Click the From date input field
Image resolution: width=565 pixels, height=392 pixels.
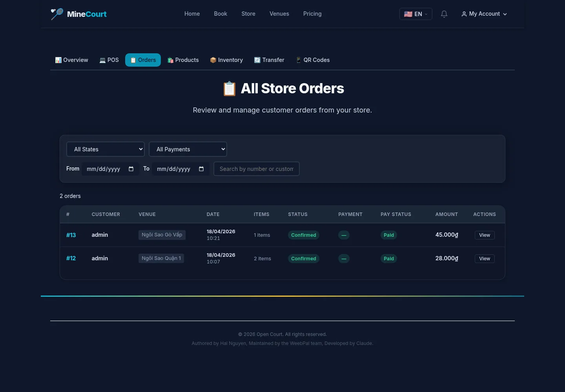(x=110, y=169)
